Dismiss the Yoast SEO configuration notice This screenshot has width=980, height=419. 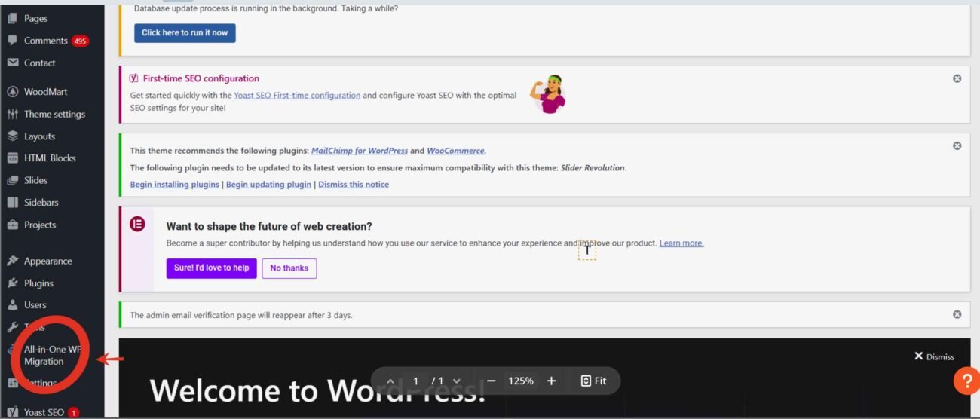point(957,78)
